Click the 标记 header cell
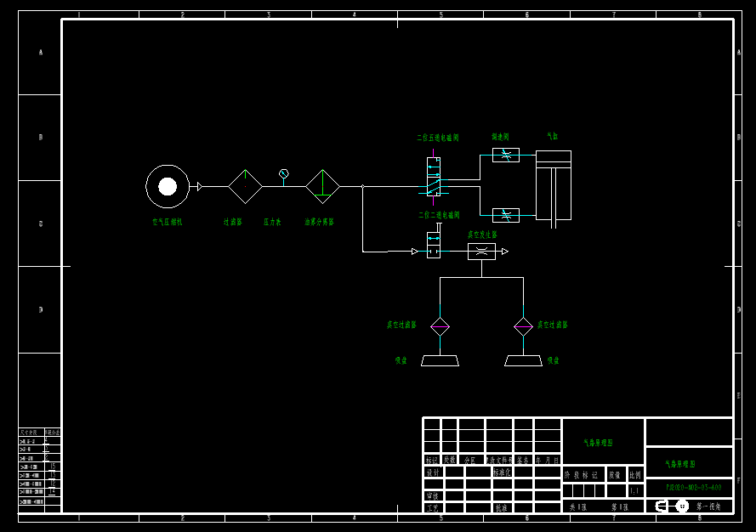Screen dimensions: 756x532 432,461
